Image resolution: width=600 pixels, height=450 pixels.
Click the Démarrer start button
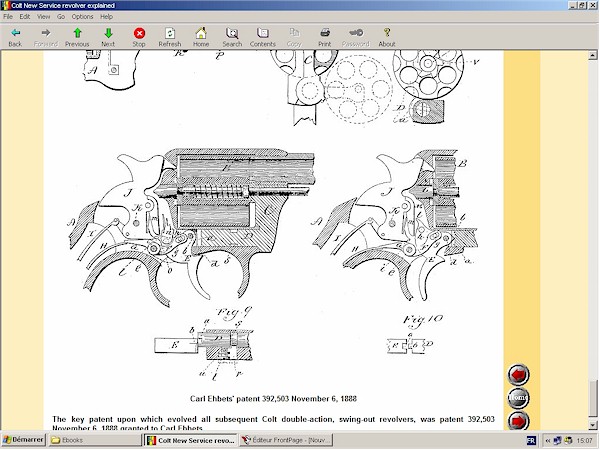pyautogui.click(x=23, y=440)
